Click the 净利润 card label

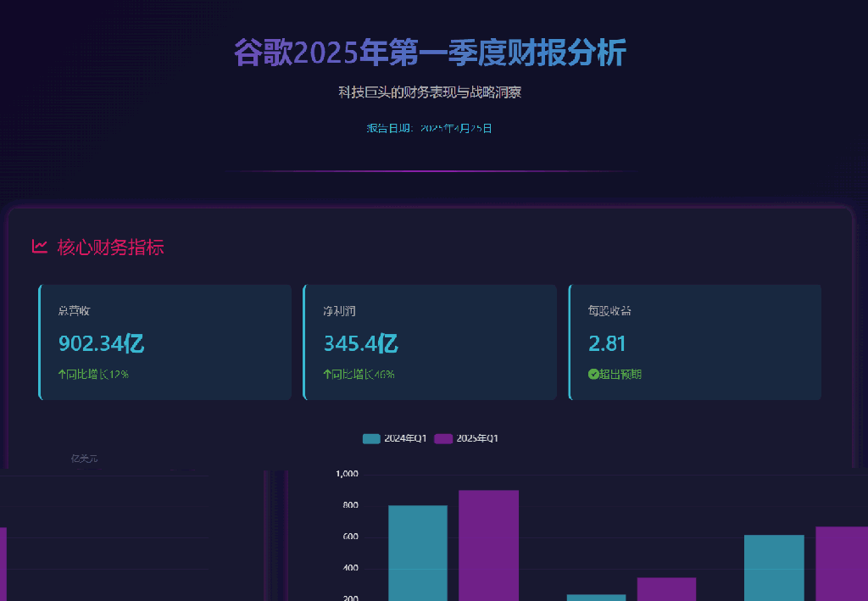339,311
